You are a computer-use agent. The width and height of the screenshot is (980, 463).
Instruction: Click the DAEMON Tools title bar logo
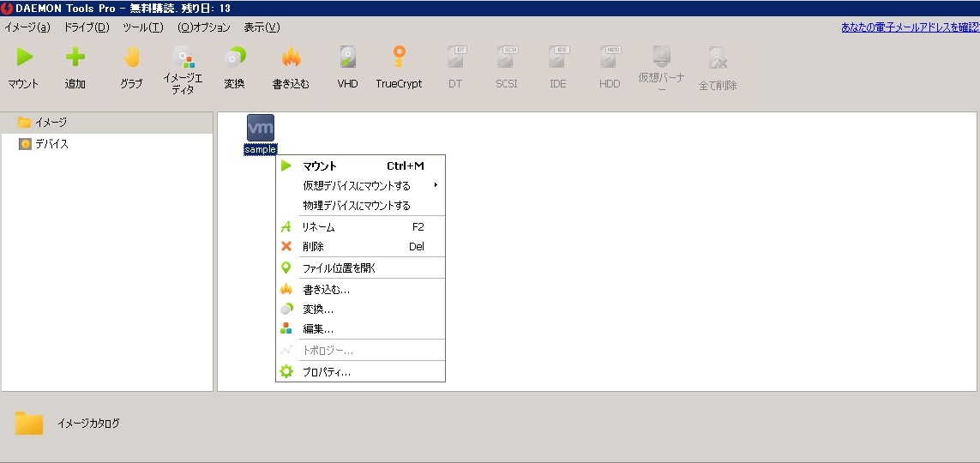[7, 8]
